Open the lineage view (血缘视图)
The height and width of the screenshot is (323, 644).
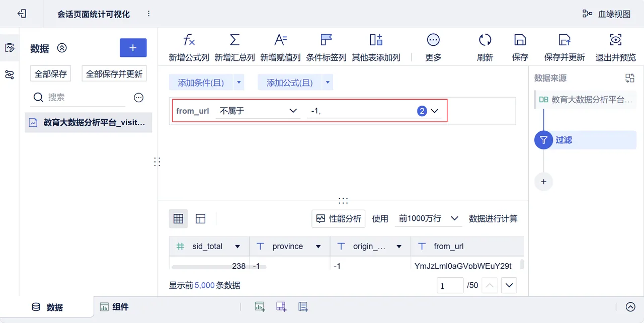click(606, 14)
